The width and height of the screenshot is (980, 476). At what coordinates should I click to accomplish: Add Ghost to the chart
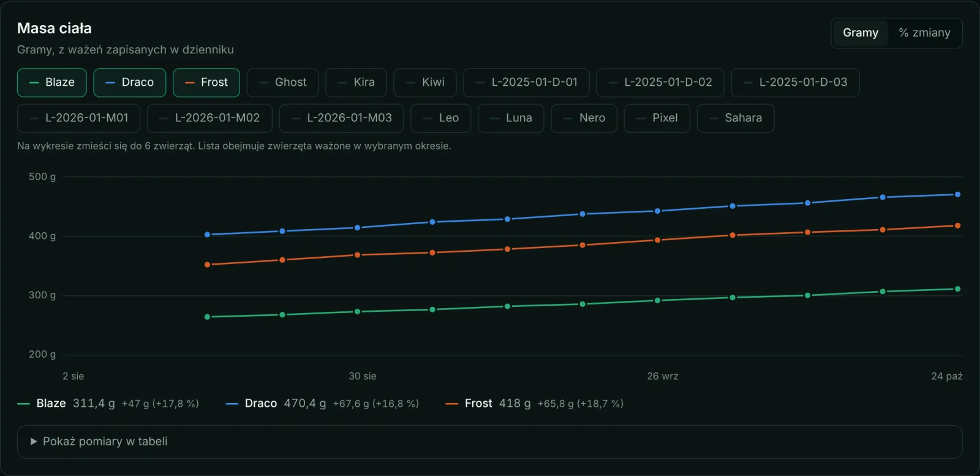[282, 83]
